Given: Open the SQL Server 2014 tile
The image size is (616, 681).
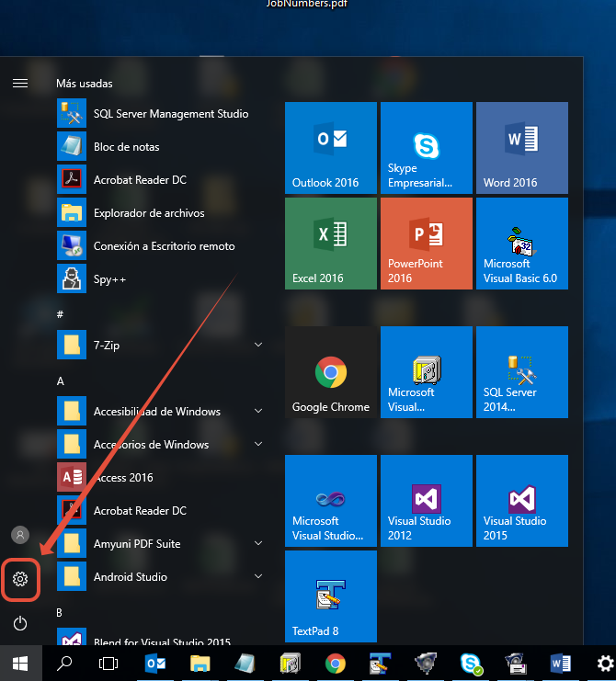Looking at the screenshot, I should (521, 372).
